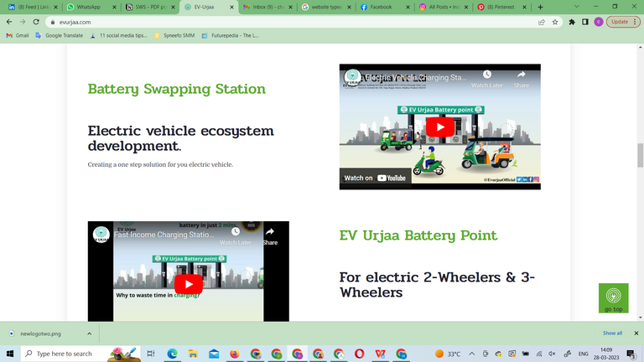
Task: Click the Chrome Update button
Action: click(623, 22)
